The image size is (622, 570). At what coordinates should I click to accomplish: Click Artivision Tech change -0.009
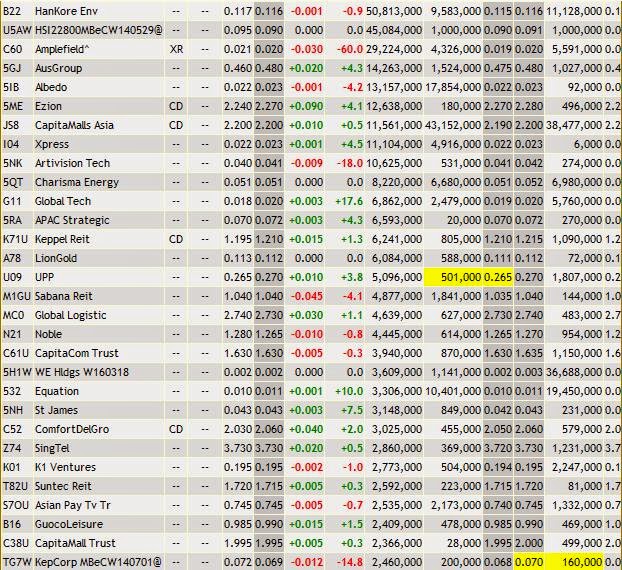pyautogui.click(x=307, y=163)
